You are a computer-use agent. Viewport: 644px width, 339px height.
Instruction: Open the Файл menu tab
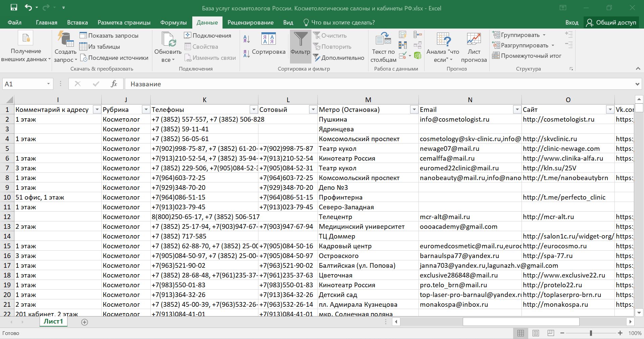[x=14, y=23]
